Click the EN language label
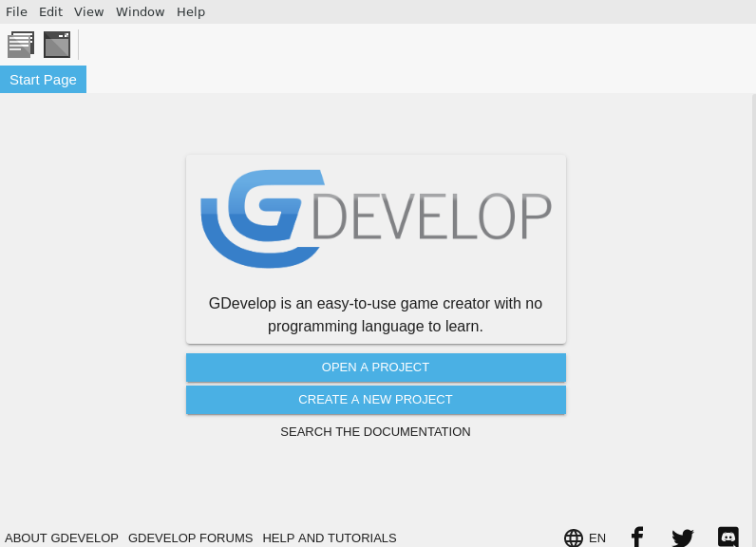Viewport: 756px width, 547px height. (597, 538)
